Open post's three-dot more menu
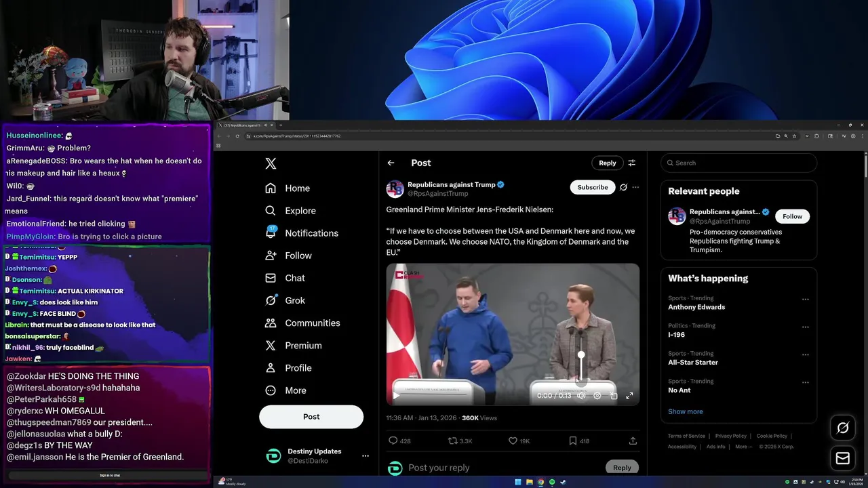This screenshot has height=488, width=868. 635,187
